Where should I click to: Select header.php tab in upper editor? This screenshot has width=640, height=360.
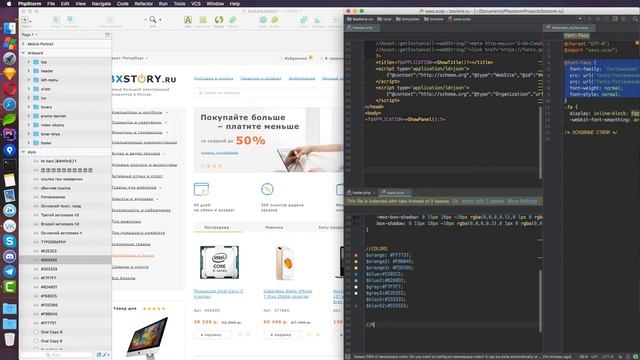[362, 28]
